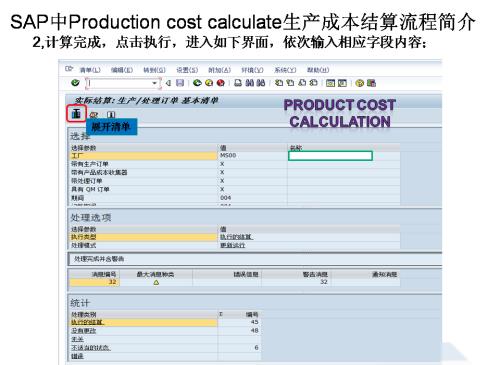
Task: Open the 清单(L) menu
Action: pyautogui.click(x=90, y=70)
